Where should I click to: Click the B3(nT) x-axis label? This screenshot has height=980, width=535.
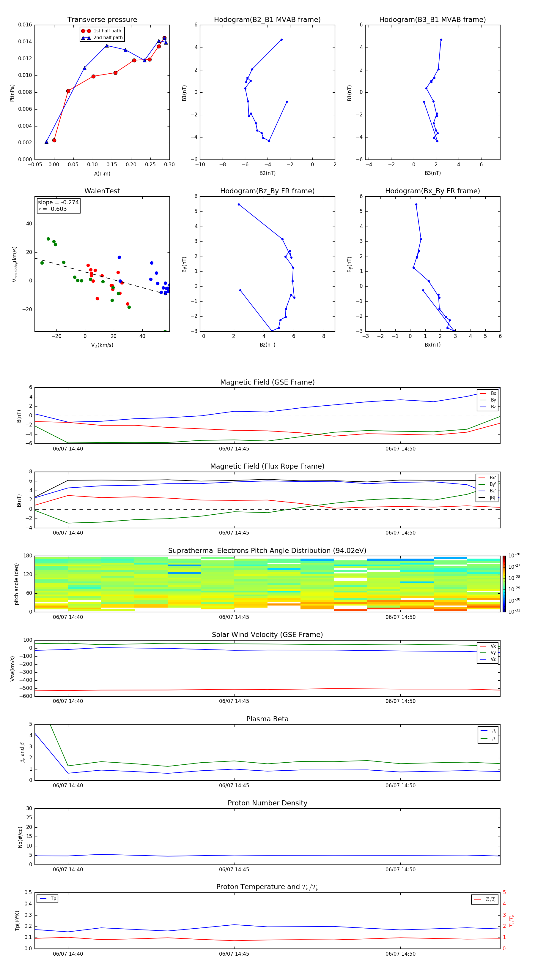tap(432, 173)
